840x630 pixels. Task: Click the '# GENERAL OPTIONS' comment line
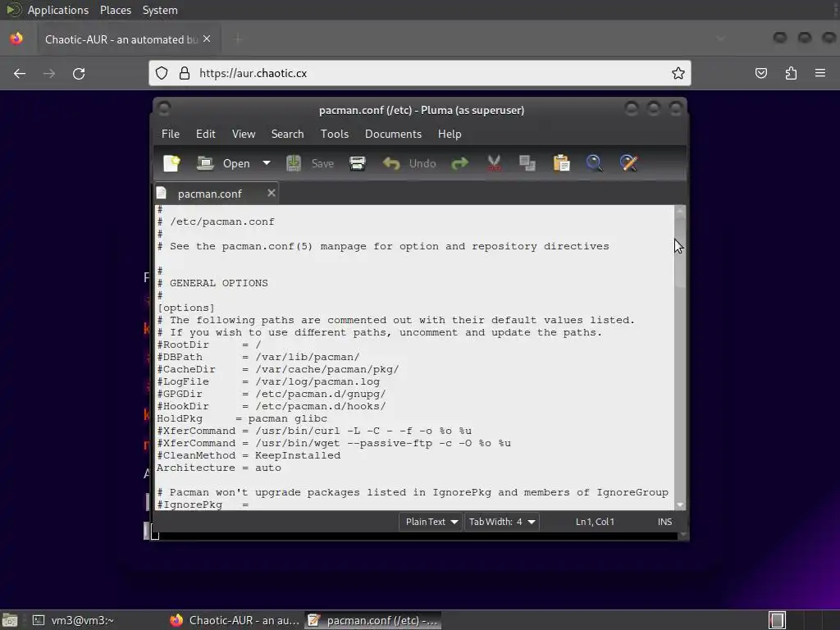point(212,283)
